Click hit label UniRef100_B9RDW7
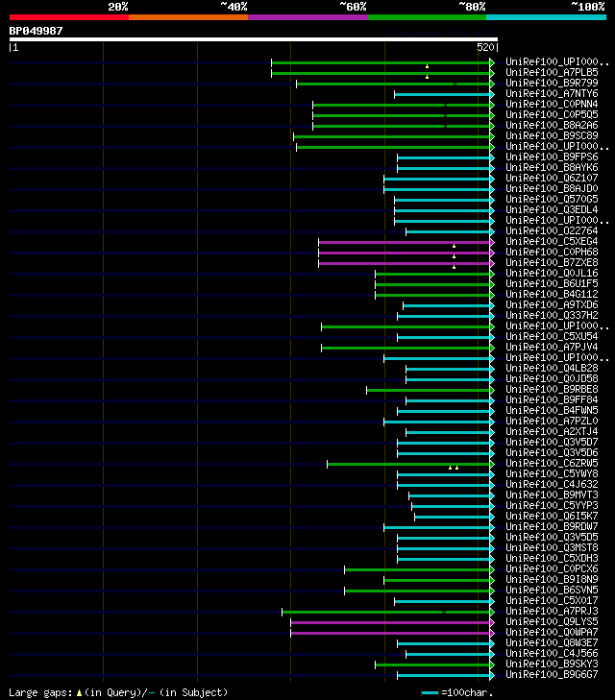Viewport: 615px width, 700px height. point(552,527)
